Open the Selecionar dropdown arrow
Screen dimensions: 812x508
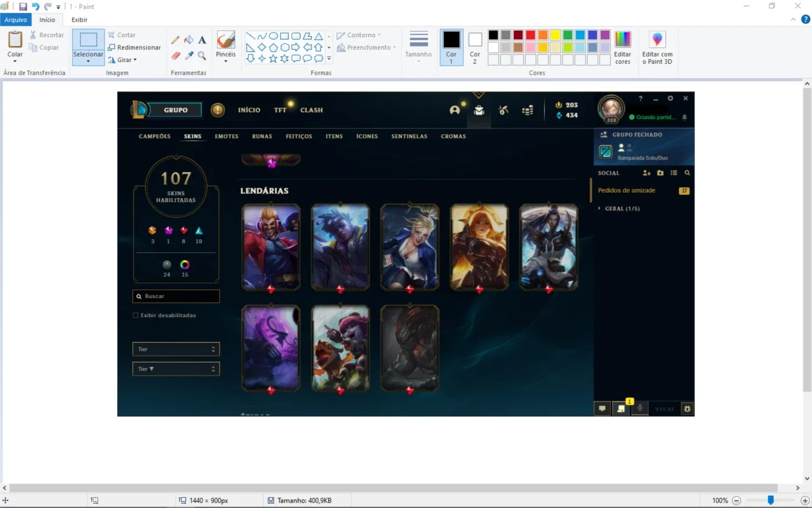click(x=88, y=61)
